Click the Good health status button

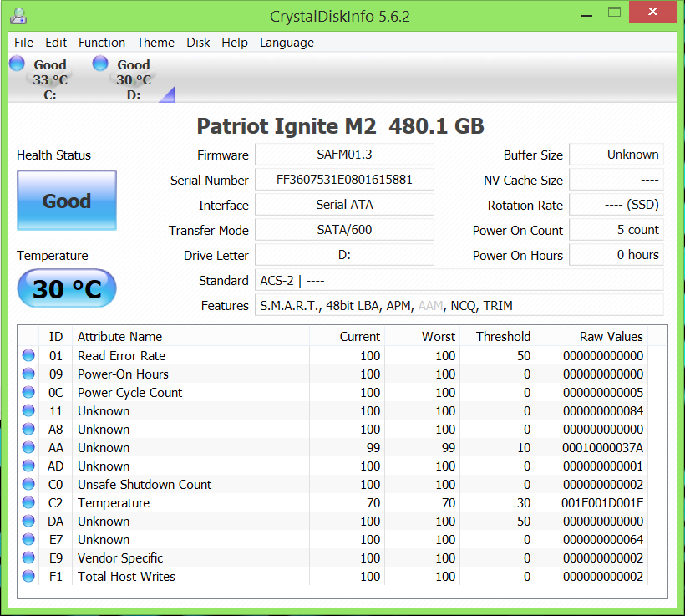pyautogui.click(x=67, y=201)
